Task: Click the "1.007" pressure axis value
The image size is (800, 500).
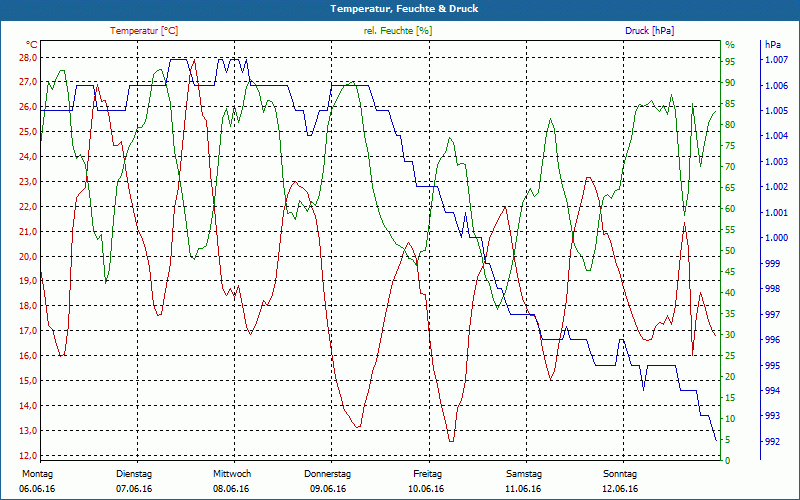Action: coord(776,60)
